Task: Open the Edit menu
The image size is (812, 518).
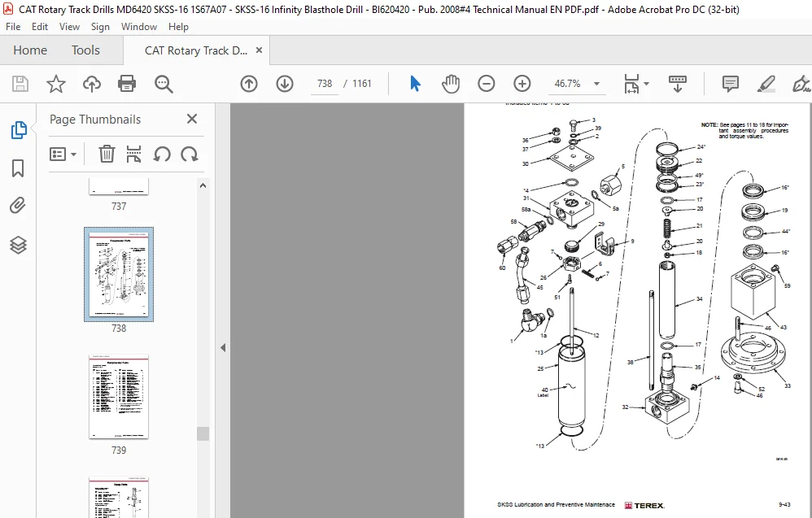Action: (x=39, y=26)
